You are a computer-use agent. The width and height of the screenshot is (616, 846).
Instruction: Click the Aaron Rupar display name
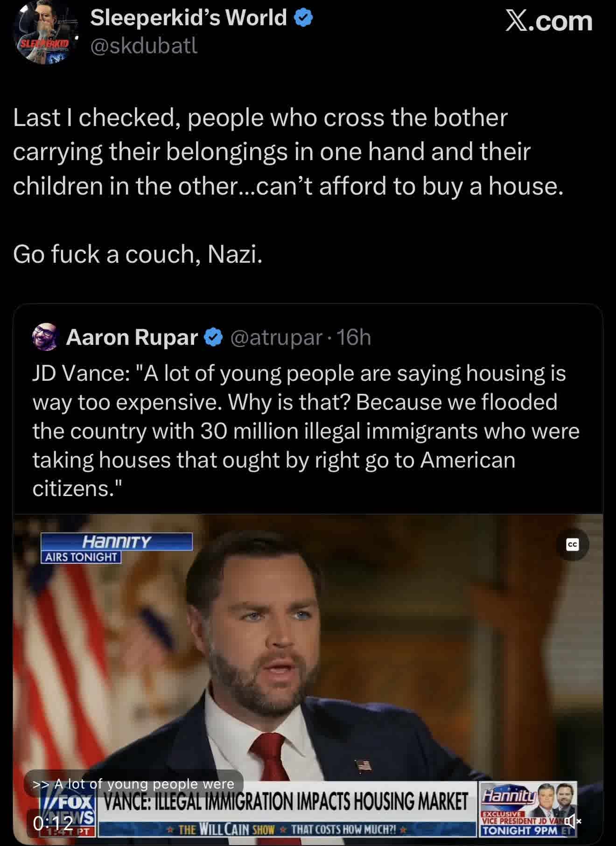[x=132, y=337]
